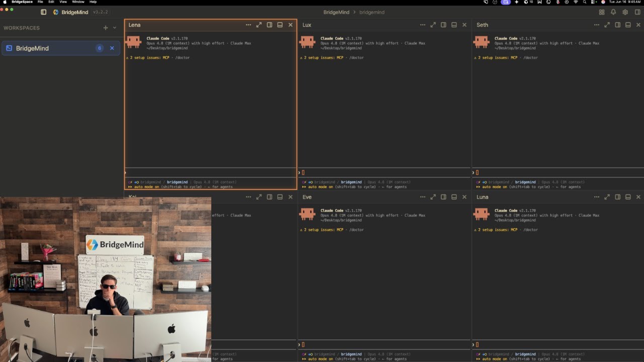Open the more options menu for Luna
This screenshot has width=644, height=362.
click(x=596, y=197)
